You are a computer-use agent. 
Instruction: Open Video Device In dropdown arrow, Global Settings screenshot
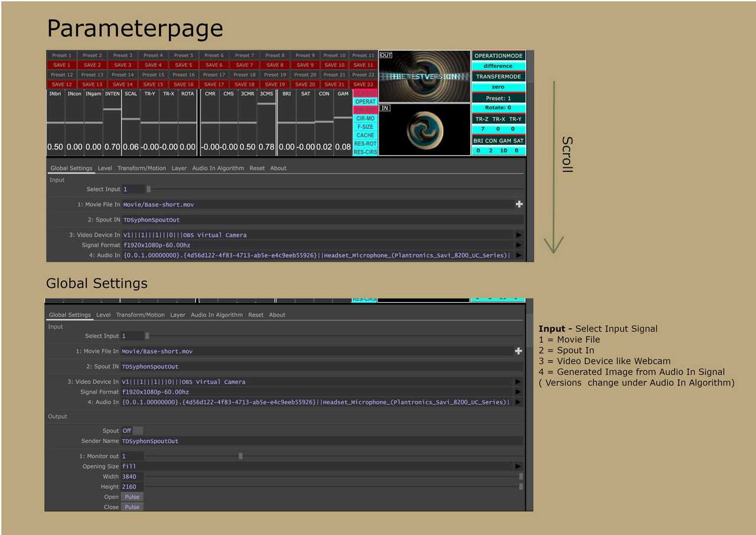point(517,382)
